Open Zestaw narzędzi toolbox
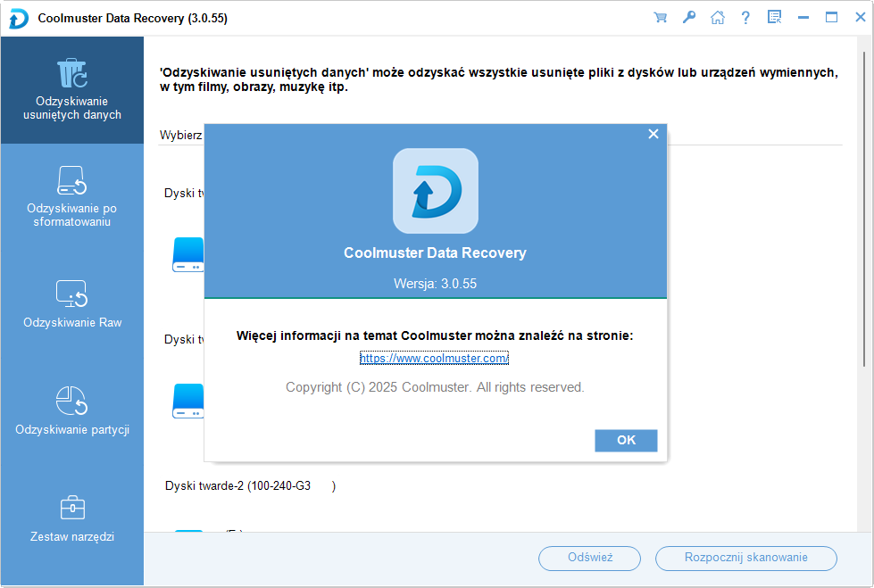Viewport: 874px width, 588px height. (72, 518)
